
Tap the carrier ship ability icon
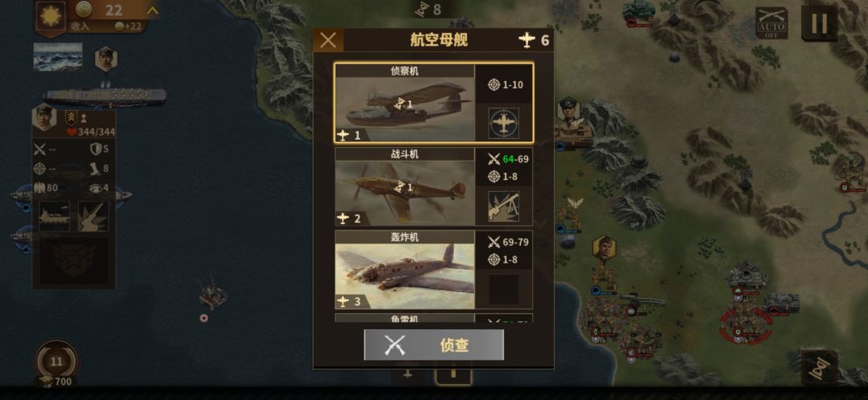[55, 216]
